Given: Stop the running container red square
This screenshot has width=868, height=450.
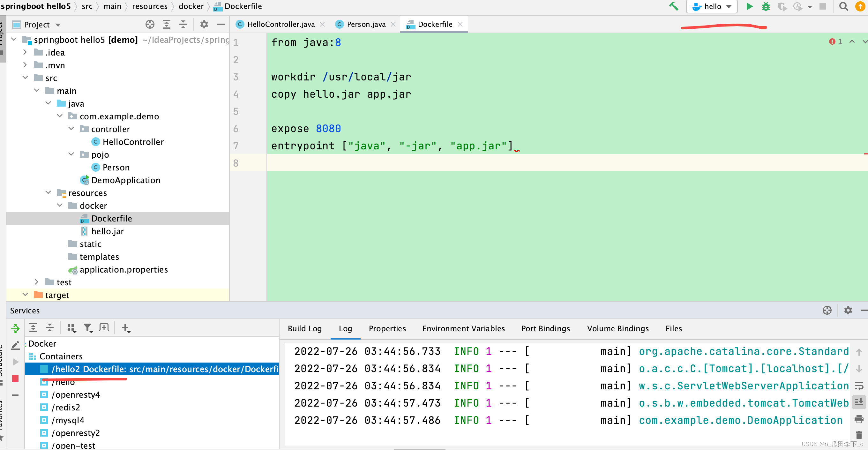Looking at the screenshot, I should [x=15, y=379].
